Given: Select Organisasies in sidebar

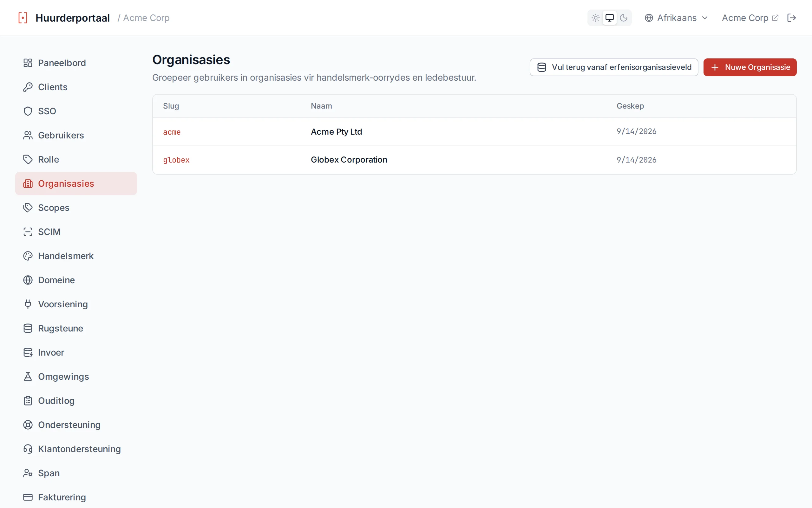Looking at the screenshot, I should coord(76,184).
